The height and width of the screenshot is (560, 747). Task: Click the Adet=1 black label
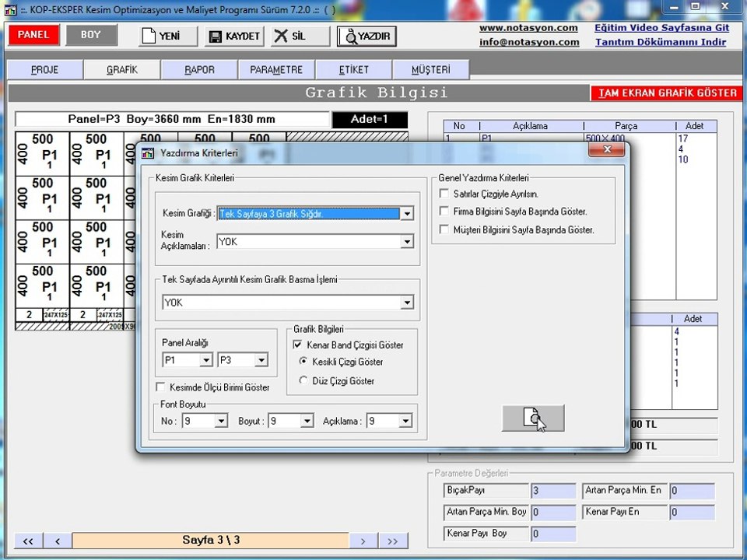[x=370, y=119]
